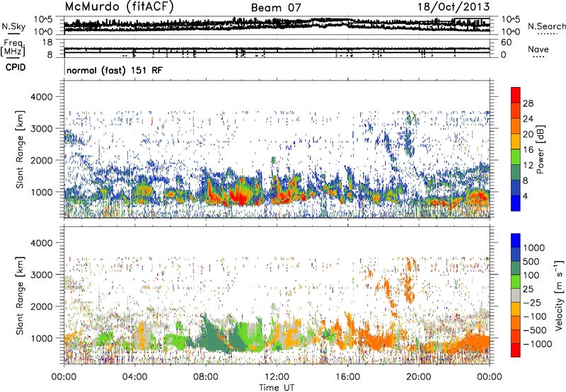Click the "16:00" time axis label

click(x=347, y=377)
